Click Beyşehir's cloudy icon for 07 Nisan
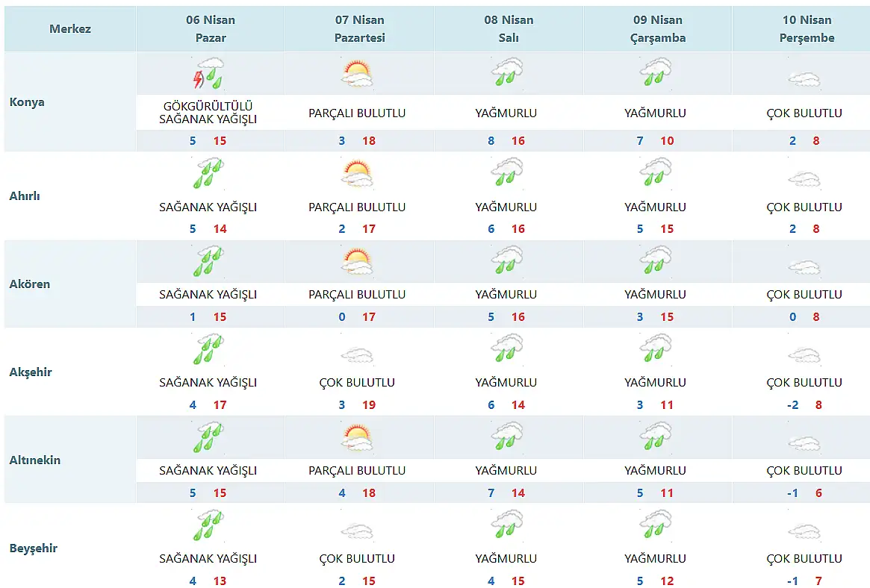Screen dimensions: 870x588 coord(357,531)
